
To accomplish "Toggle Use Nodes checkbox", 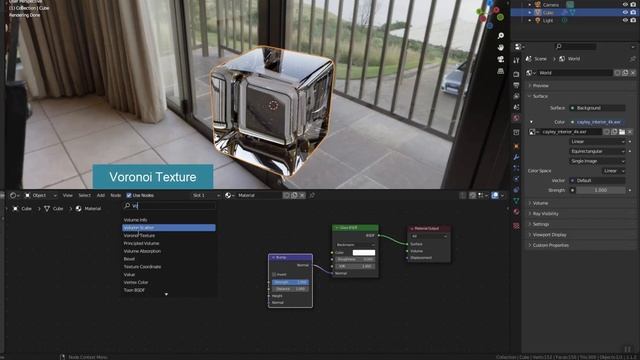I will pos(129,196).
